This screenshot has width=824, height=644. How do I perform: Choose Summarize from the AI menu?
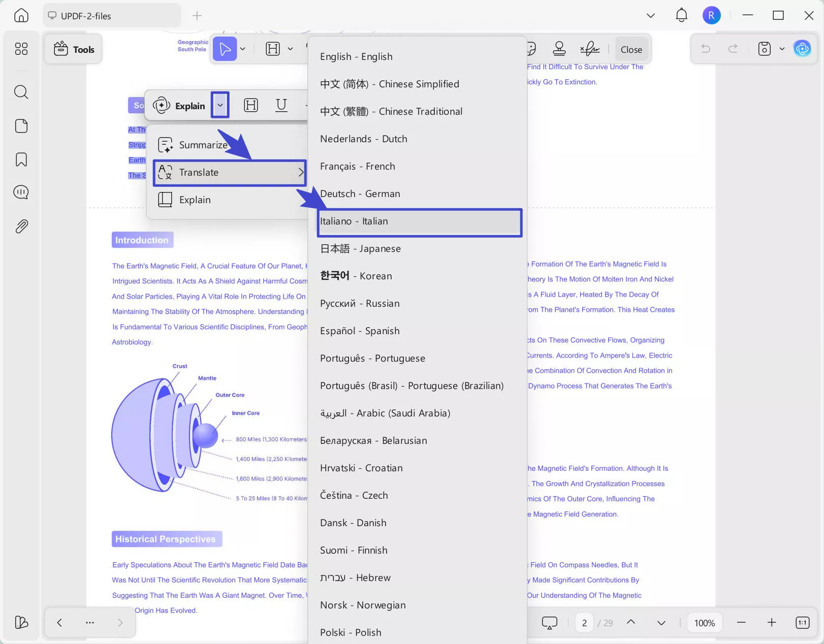[228, 145]
